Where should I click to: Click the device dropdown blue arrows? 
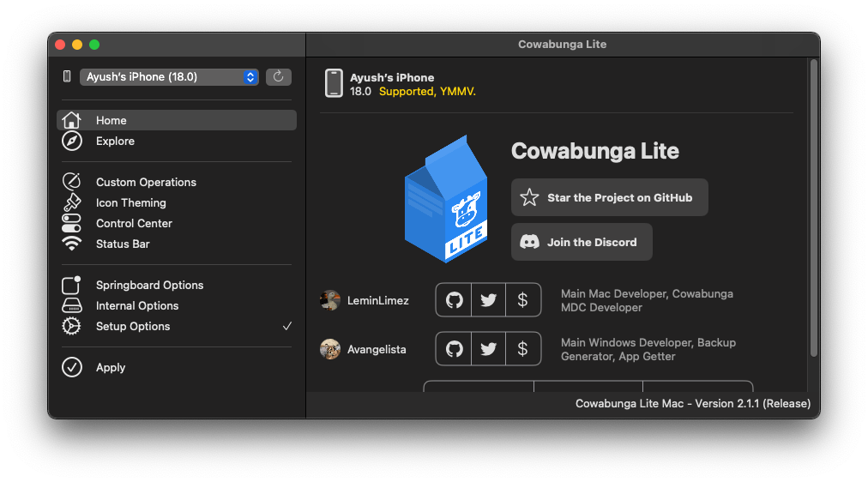[250, 77]
